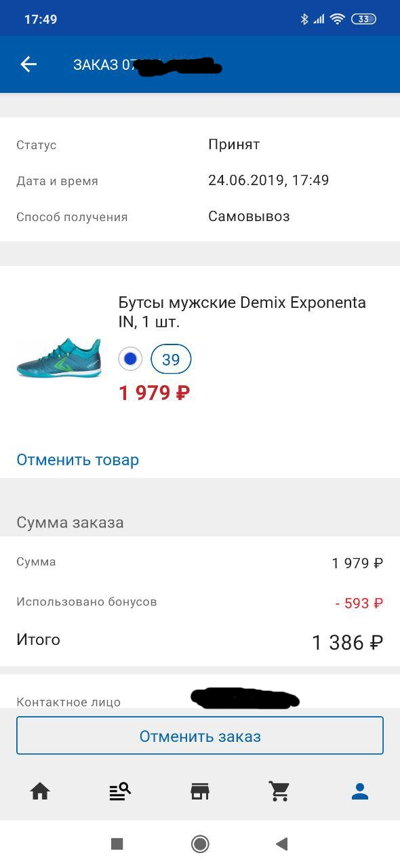Screen dimensions: 400x868
Task: Open the home tab icon
Action: click(40, 791)
